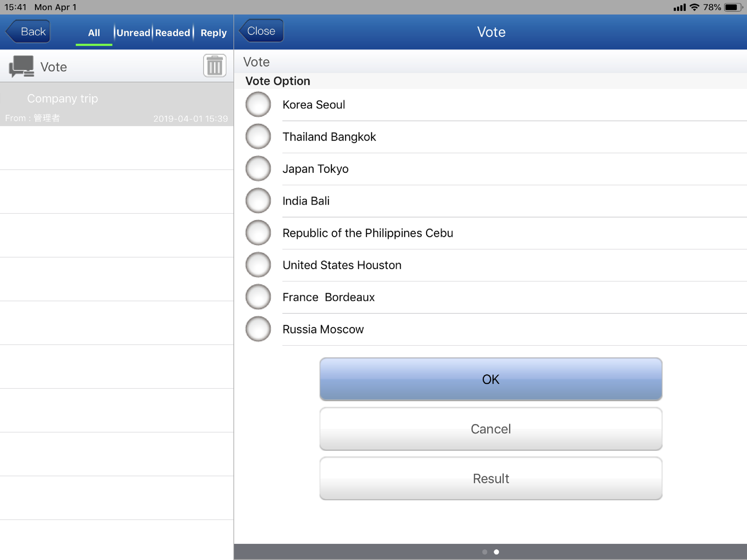This screenshot has width=747, height=560.
Task: Go Back from the vote list
Action: (x=28, y=31)
